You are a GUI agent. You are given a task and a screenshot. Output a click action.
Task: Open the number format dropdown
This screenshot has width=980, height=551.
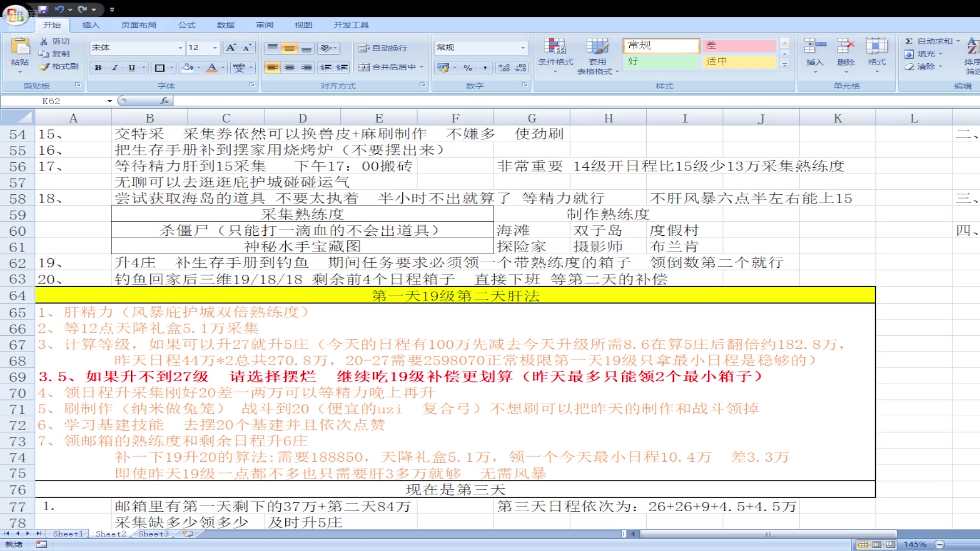[523, 47]
